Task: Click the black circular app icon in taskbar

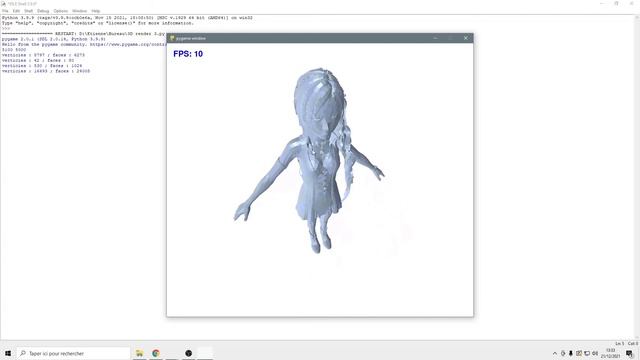Action: tap(189, 353)
